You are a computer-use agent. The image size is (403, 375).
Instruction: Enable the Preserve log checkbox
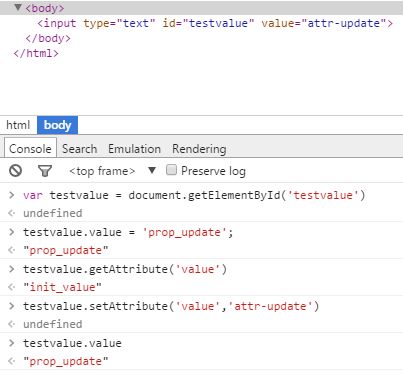[x=171, y=170]
